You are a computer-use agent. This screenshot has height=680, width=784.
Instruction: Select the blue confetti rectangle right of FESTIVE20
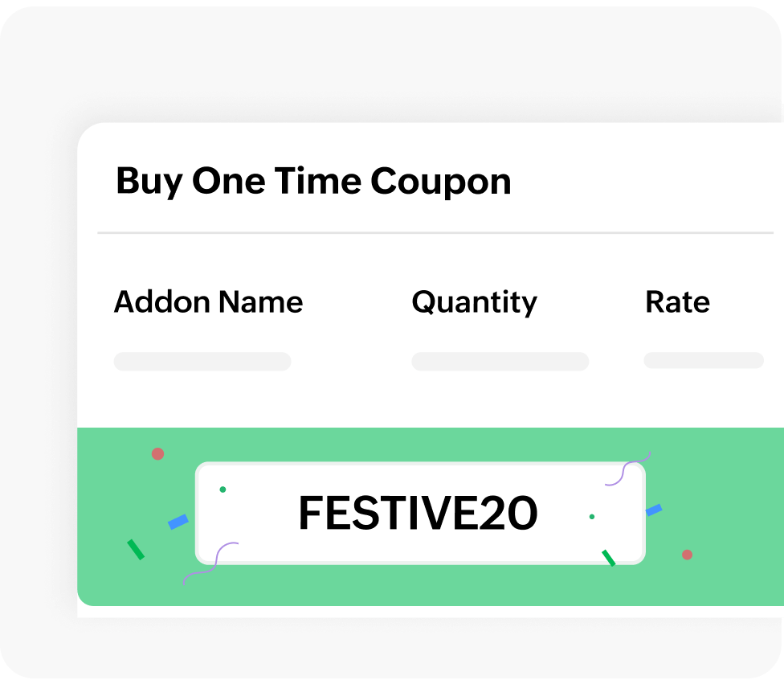(654, 510)
